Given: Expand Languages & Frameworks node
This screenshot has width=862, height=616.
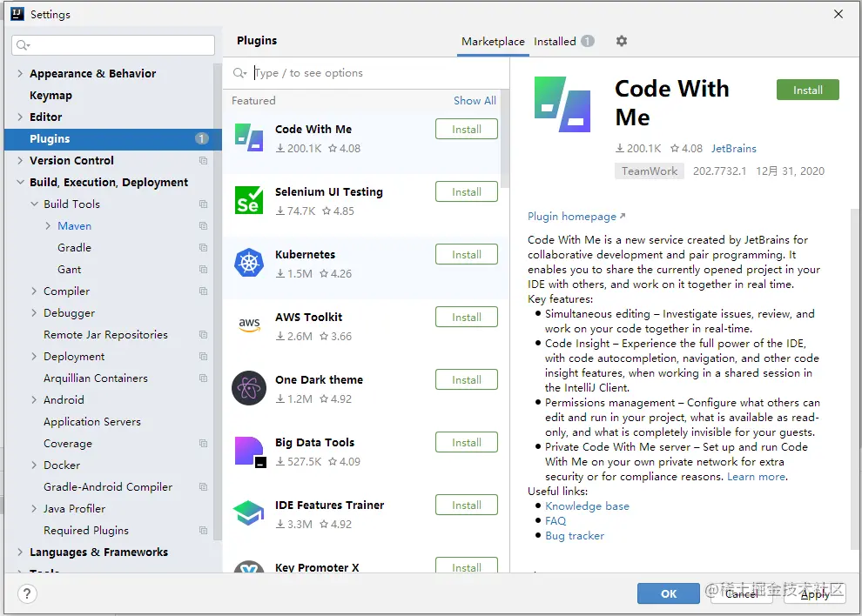Looking at the screenshot, I should click(20, 552).
